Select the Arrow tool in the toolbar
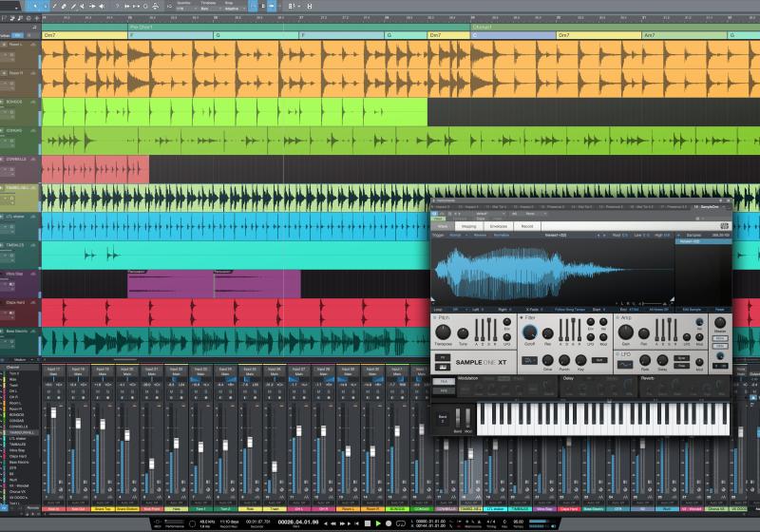 [35, 7]
